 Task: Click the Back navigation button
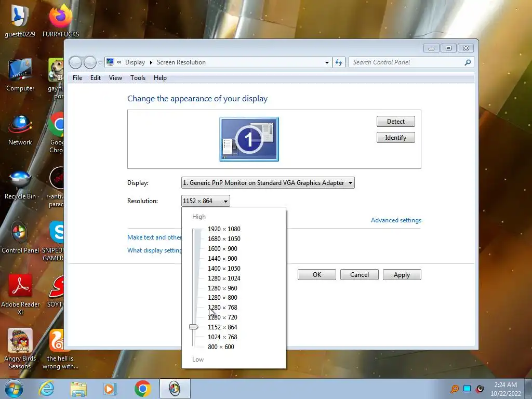tap(75, 62)
